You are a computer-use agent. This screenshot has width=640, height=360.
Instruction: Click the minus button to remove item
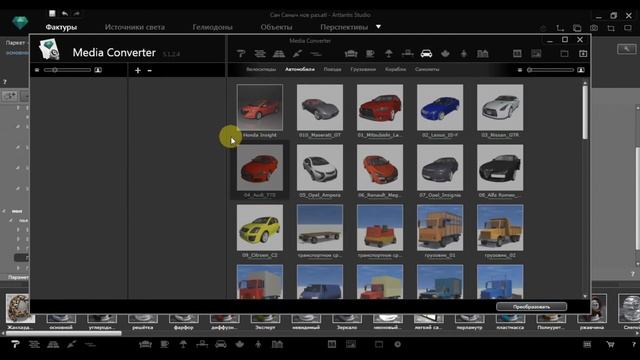149,70
